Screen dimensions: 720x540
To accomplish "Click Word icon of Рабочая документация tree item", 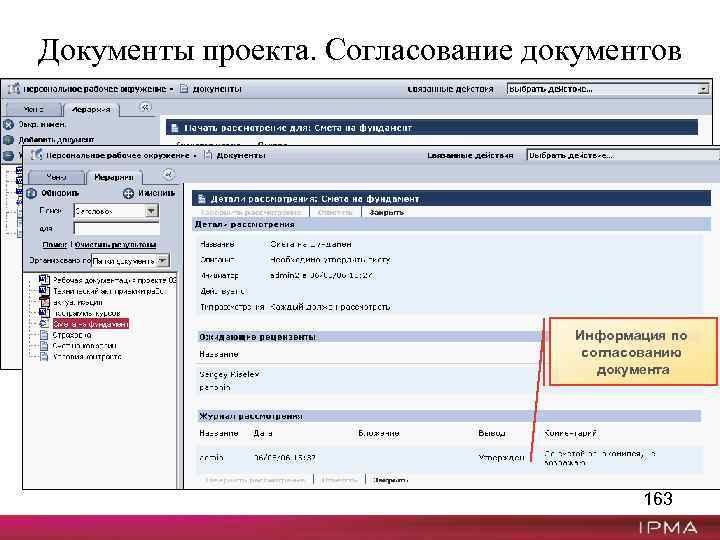I will point(44,279).
